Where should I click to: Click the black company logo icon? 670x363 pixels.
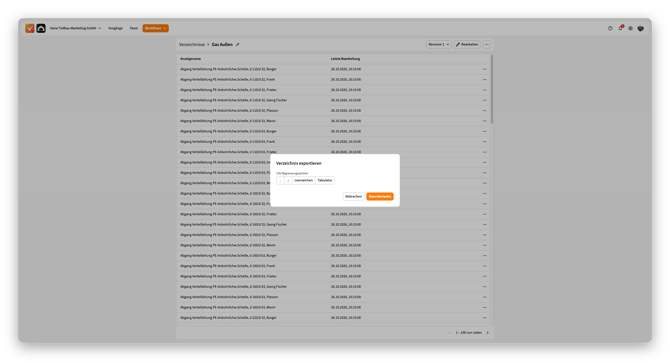41,28
